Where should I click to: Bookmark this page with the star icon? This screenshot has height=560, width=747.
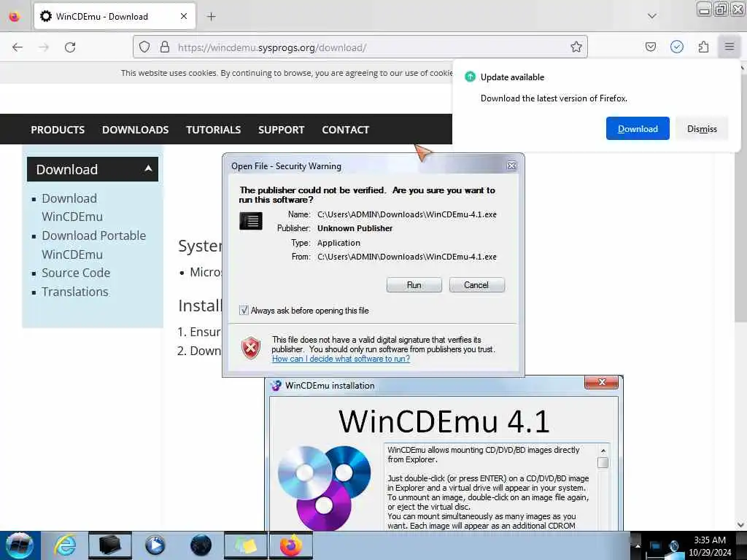point(576,47)
